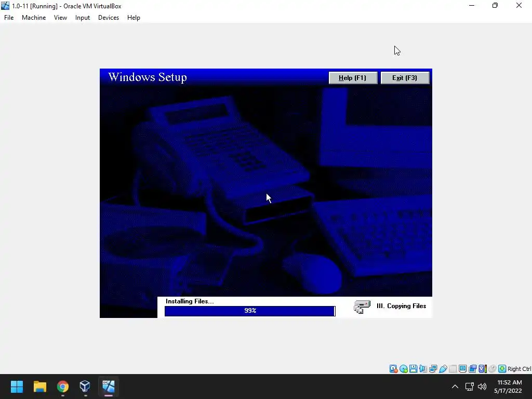This screenshot has width=532, height=399.
Task: Open the View menu
Action: [60, 18]
